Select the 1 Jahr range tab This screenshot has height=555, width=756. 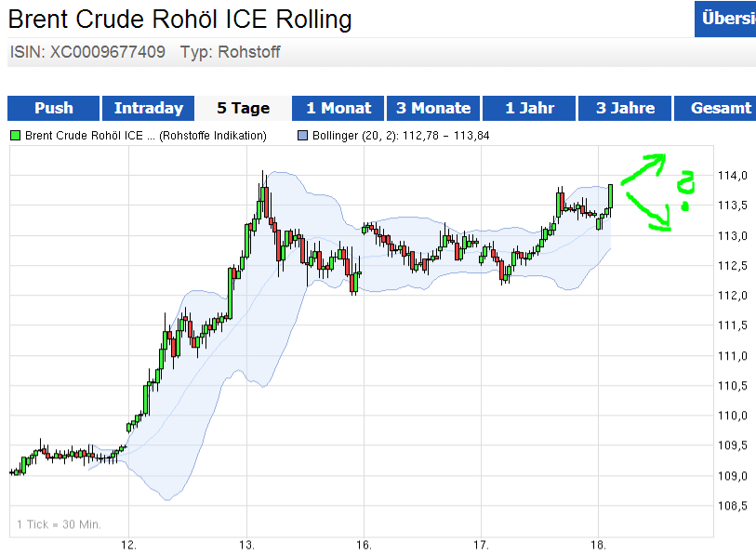point(529,108)
